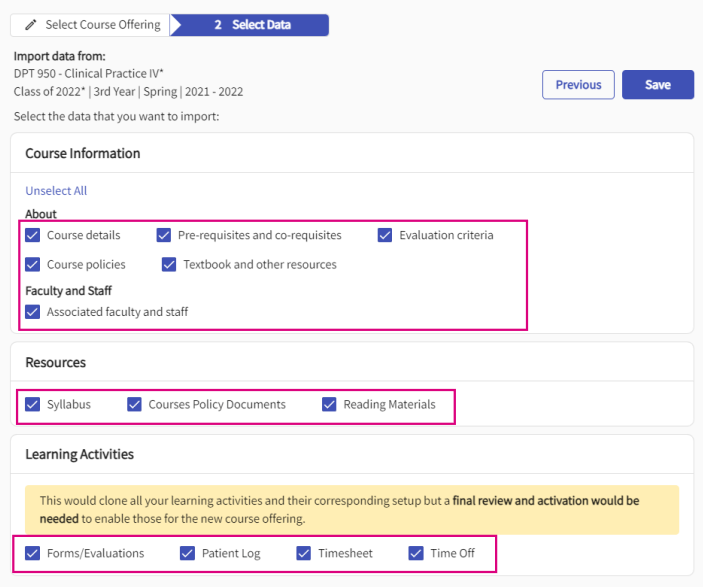Image resolution: width=703 pixels, height=587 pixels.
Task: Deselect the Syllabus checkbox
Action: click(x=33, y=405)
